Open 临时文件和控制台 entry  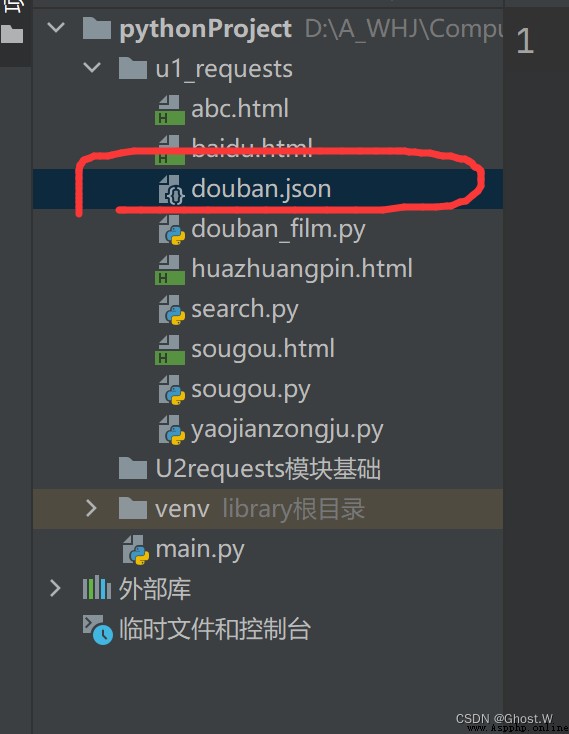215,629
